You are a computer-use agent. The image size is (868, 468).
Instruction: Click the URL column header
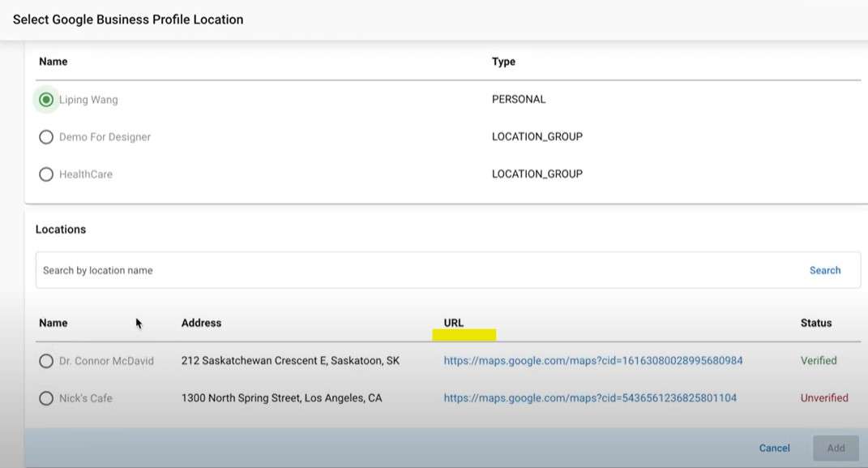(453, 323)
